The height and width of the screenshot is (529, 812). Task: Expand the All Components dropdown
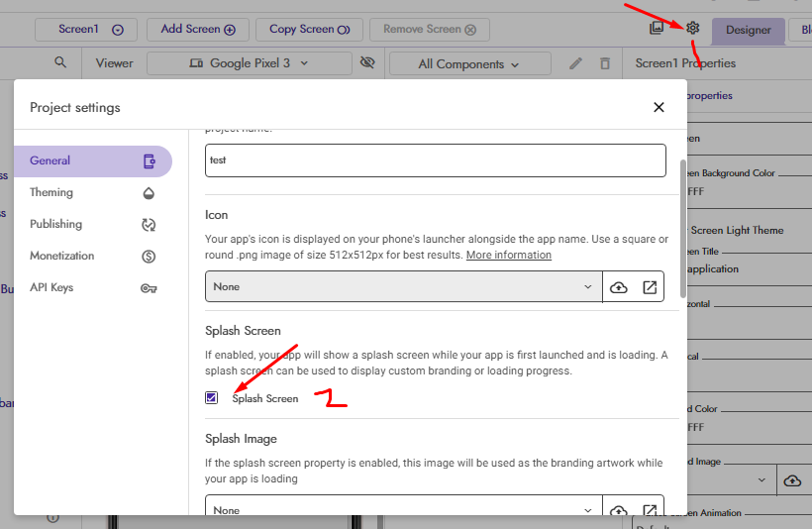pos(468,64)
